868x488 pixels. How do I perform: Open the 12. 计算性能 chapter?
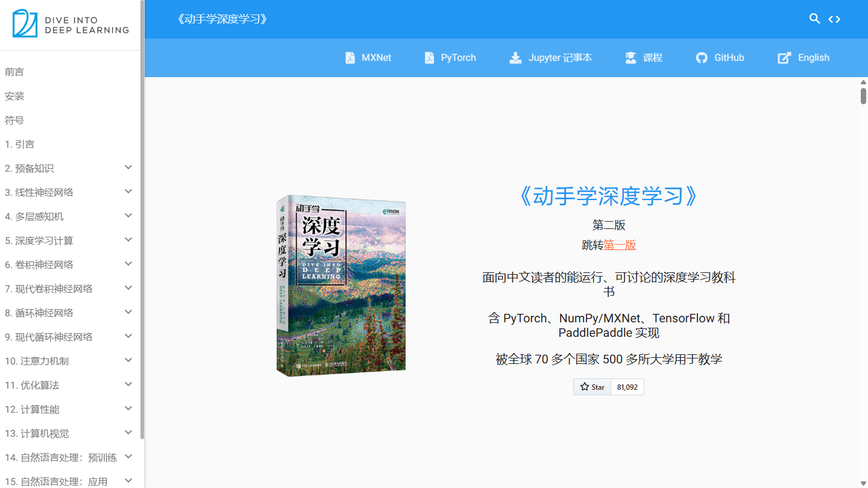click(32, 410)
